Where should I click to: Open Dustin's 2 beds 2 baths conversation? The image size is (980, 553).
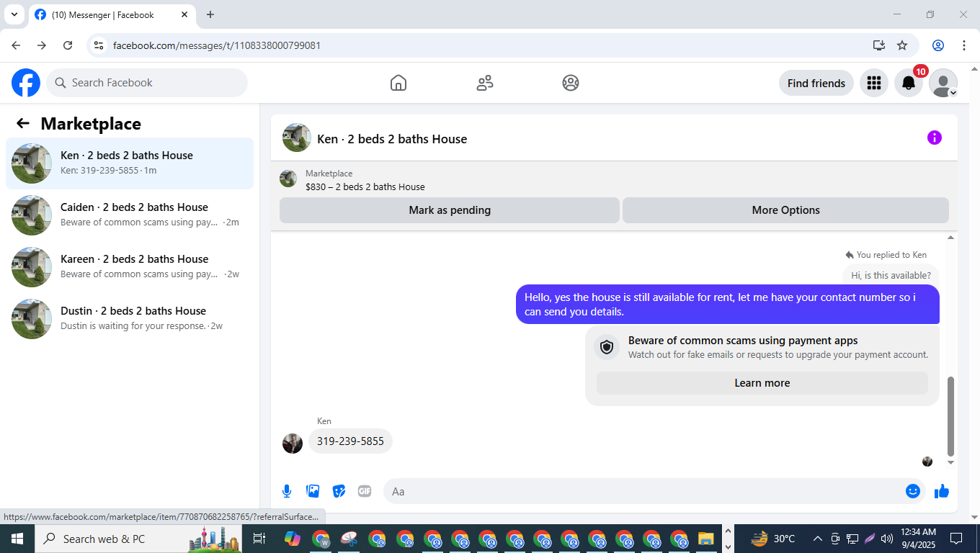[130, 319]
